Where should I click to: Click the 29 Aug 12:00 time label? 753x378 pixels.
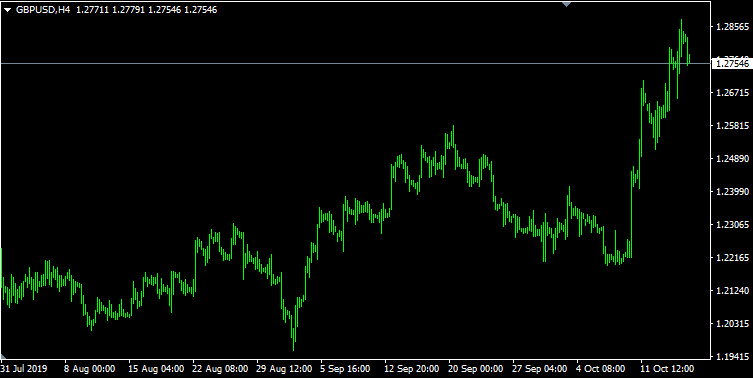tap(284, 369)
